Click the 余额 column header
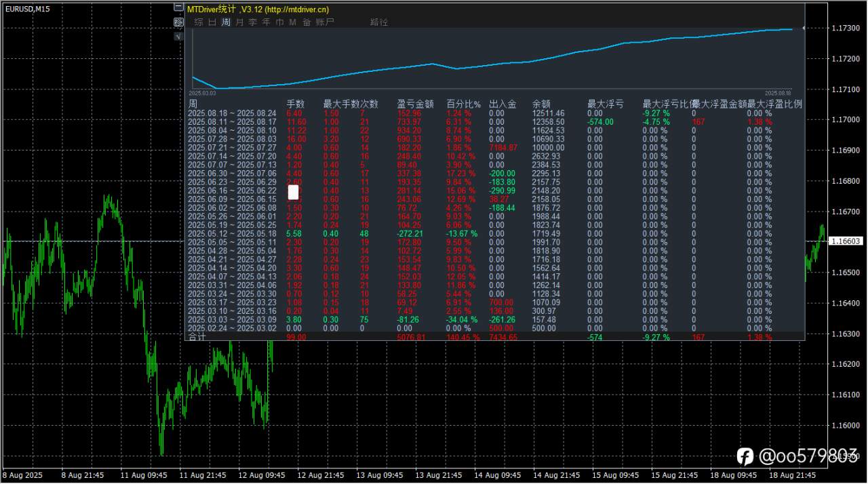 pos(542,104)
